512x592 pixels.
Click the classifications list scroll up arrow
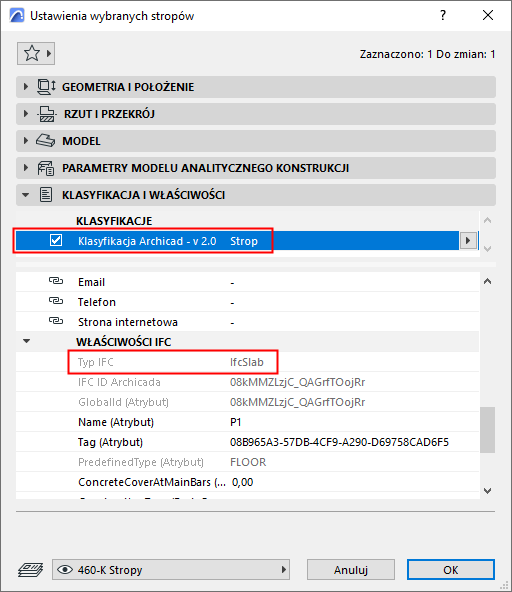(x=487, y=220)
